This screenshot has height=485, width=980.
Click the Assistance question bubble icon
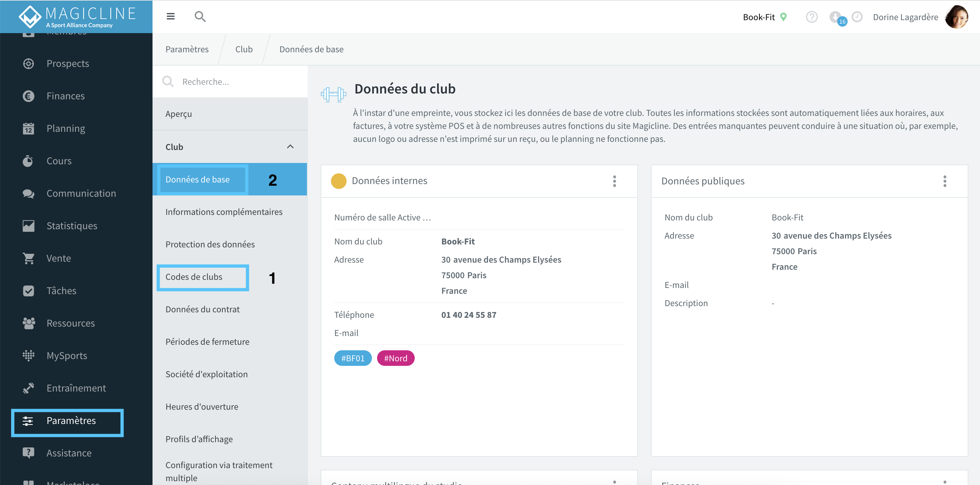(x=28, y=453)
